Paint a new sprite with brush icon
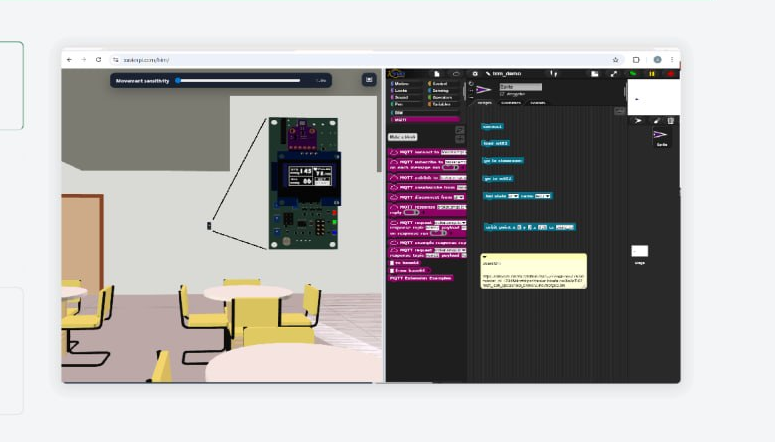 click(656, 121)
